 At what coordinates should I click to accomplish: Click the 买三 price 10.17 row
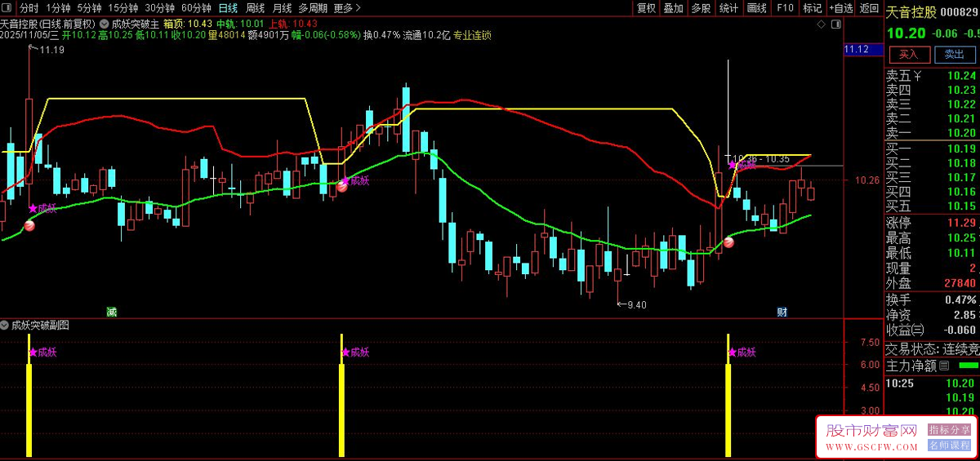pos(933,177)
